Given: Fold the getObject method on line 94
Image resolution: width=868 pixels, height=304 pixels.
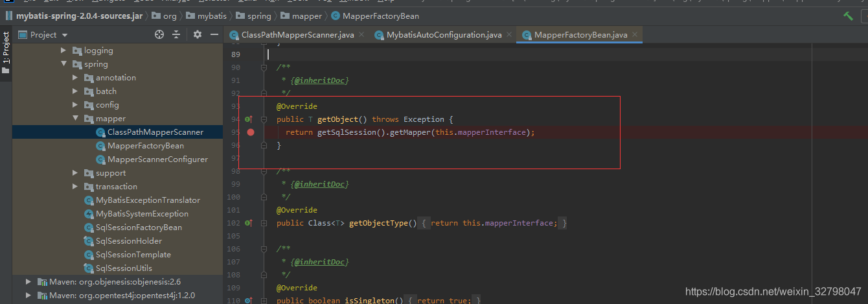Looking at the screenshot, I should 264,119.
